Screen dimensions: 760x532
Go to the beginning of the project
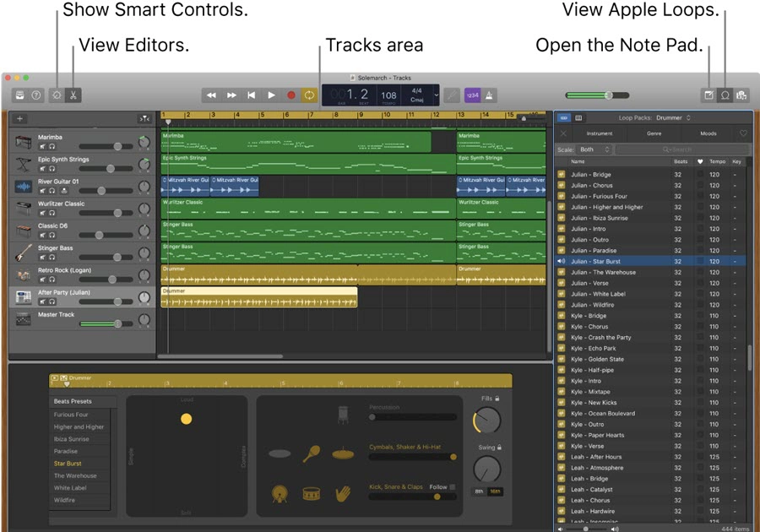pyautogui.click(x=252, y=95)
